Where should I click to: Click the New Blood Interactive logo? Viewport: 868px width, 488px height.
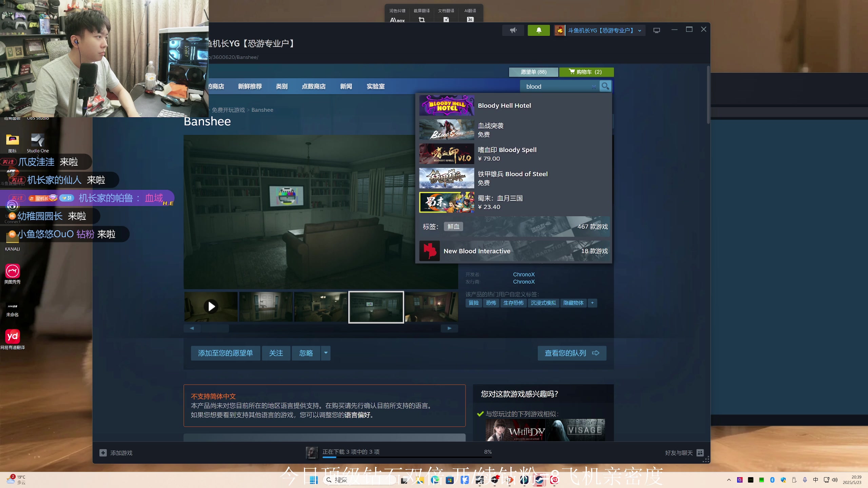click(430, 251)
